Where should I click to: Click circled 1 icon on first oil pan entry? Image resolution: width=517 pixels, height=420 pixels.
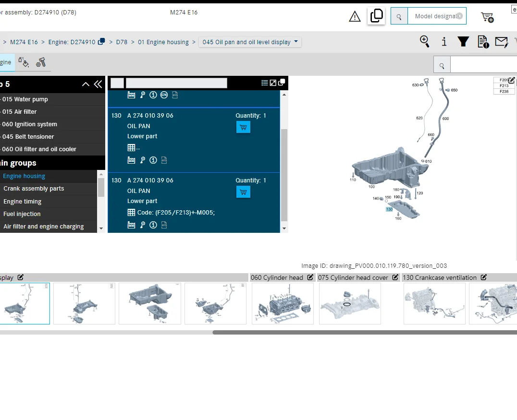pos(153,160)
